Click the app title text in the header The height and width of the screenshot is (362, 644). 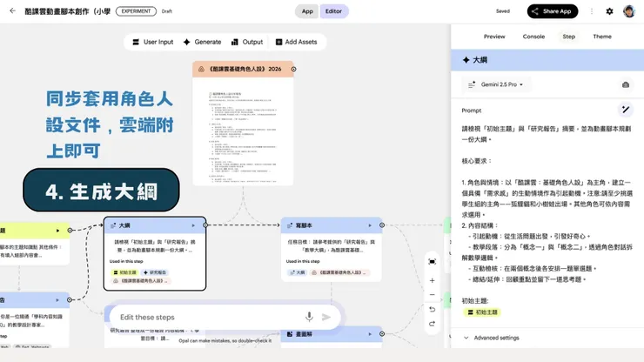pyautogui.click(x=67, y=11)
